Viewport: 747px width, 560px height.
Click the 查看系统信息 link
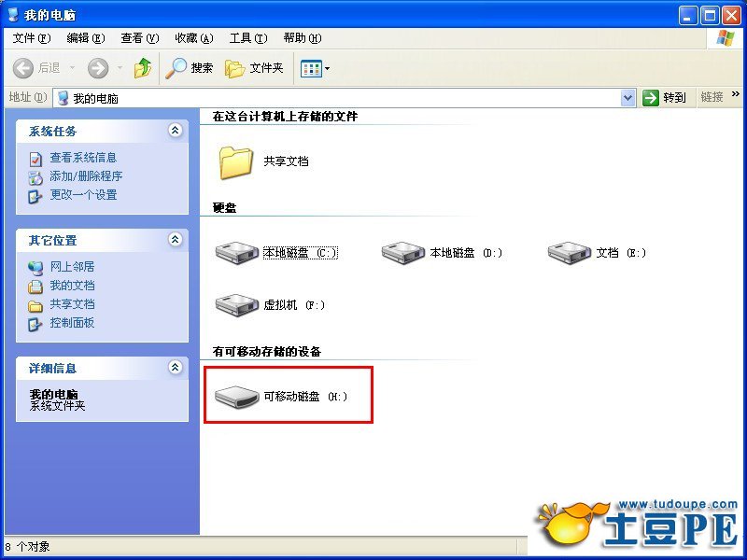click(x=83, y=157)
